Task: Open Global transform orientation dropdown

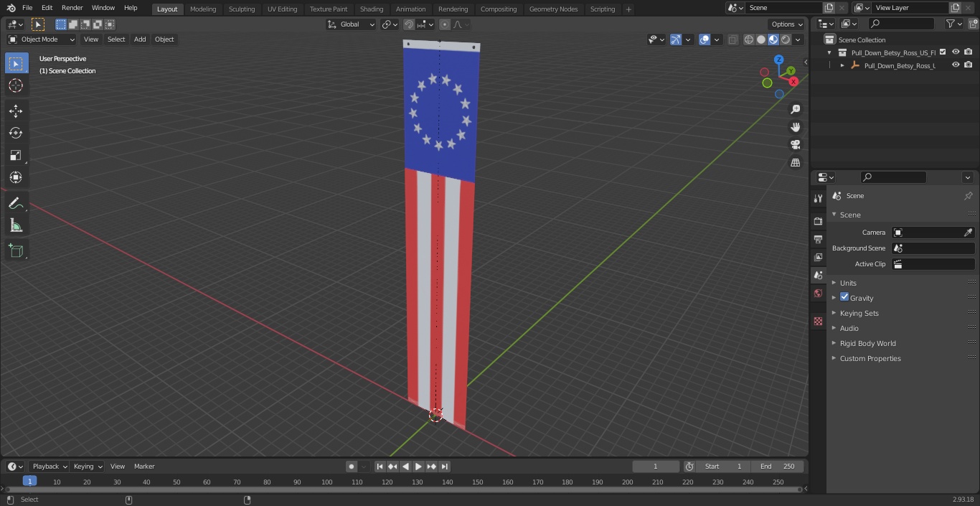Action: [x=351, y=24]
